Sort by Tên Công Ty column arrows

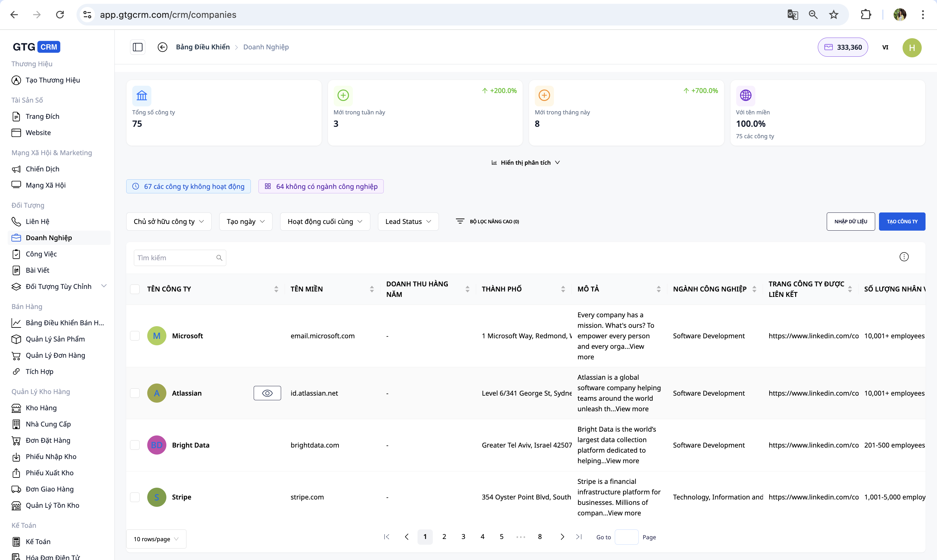point(276,289)
